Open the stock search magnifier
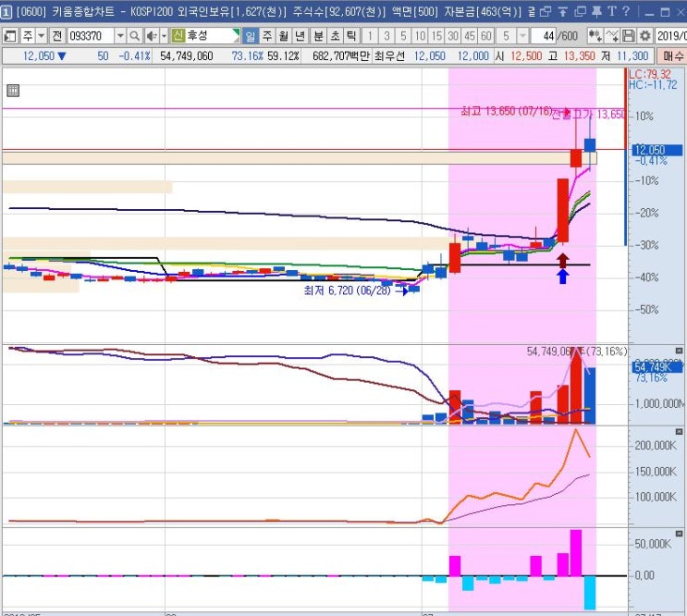Image resolution: width=687 pixels, height=616 pixels. pyautogui.click(x=135, y=36)
